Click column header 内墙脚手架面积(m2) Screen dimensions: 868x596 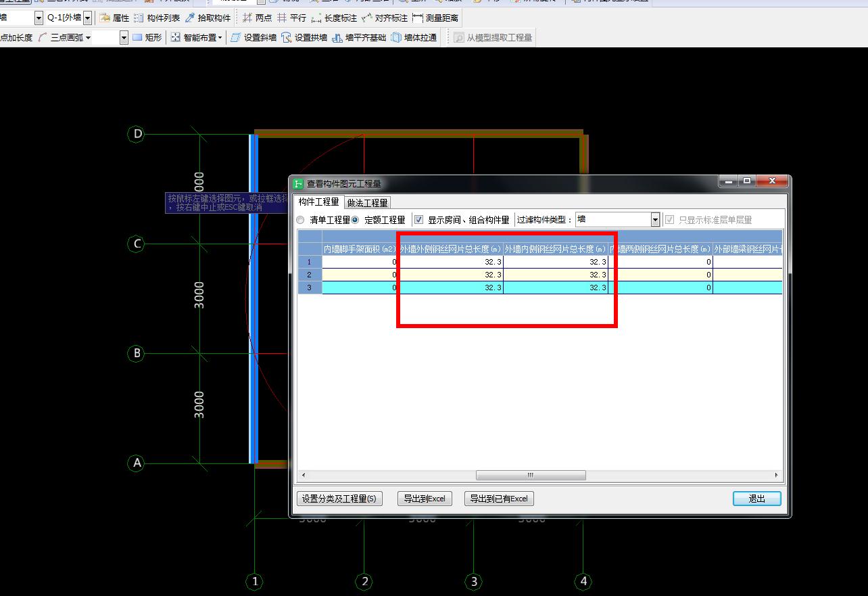[360, 249]
